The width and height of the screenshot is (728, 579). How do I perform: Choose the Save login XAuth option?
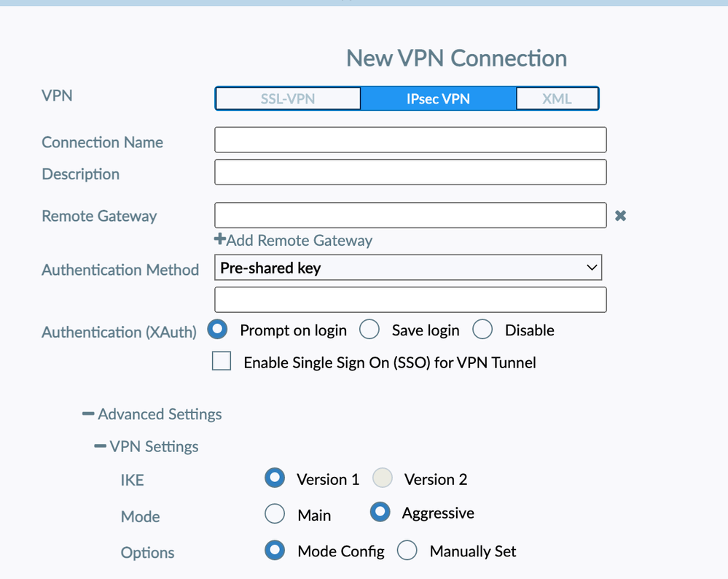point(369,330)
